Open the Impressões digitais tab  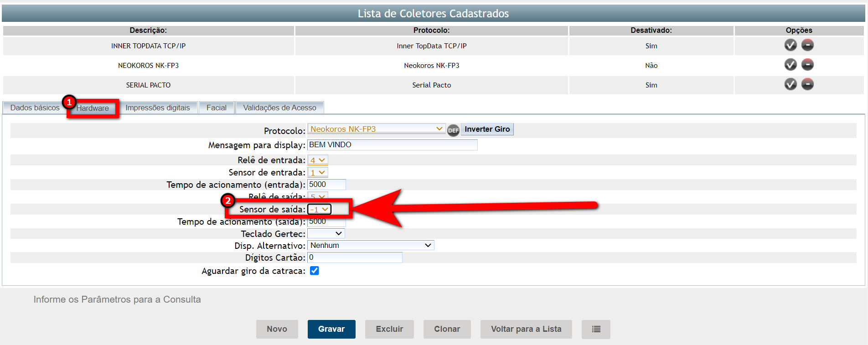pyautogui.click(x=158, y=108)
